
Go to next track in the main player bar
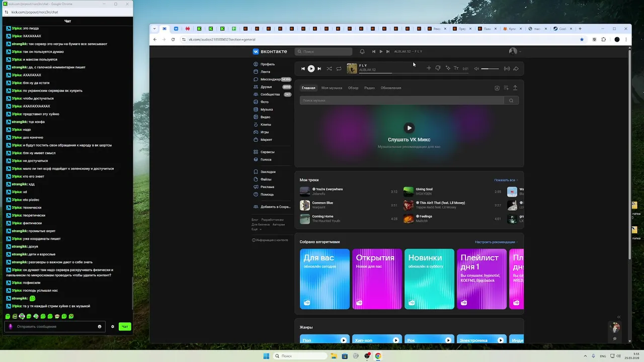point(319,68)
